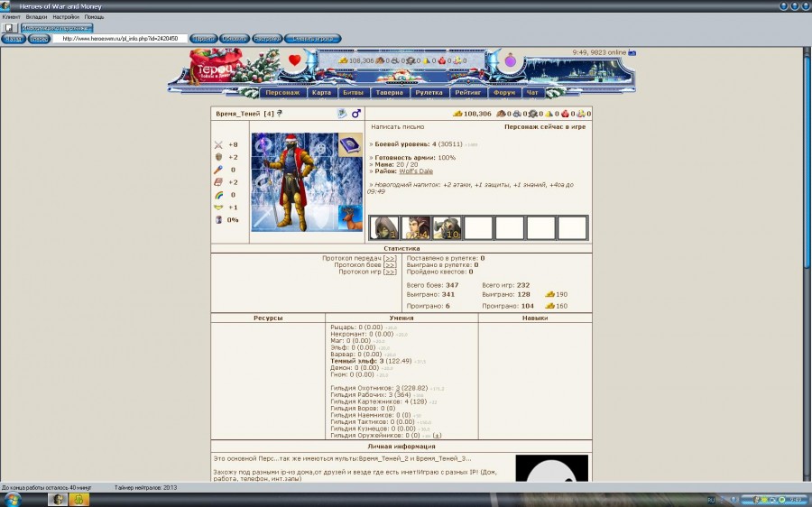812x507 pixels.
Task: Select the character information tab
Action: [57, 28]
